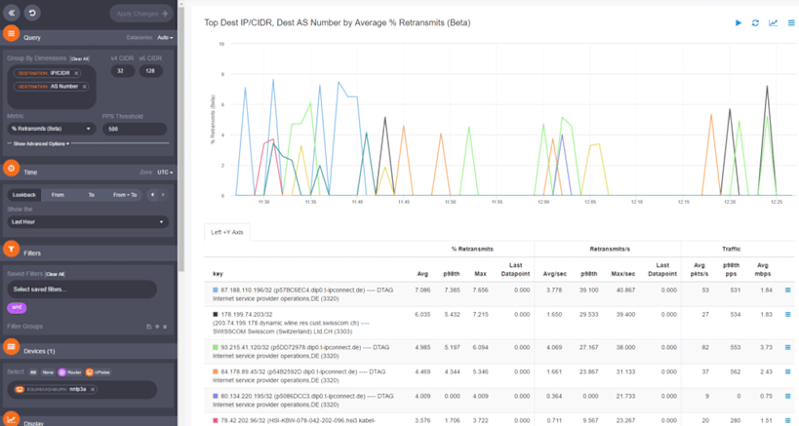
Task: Open row menu for 87.188.110.196/32
Action: tap(788, 290)
